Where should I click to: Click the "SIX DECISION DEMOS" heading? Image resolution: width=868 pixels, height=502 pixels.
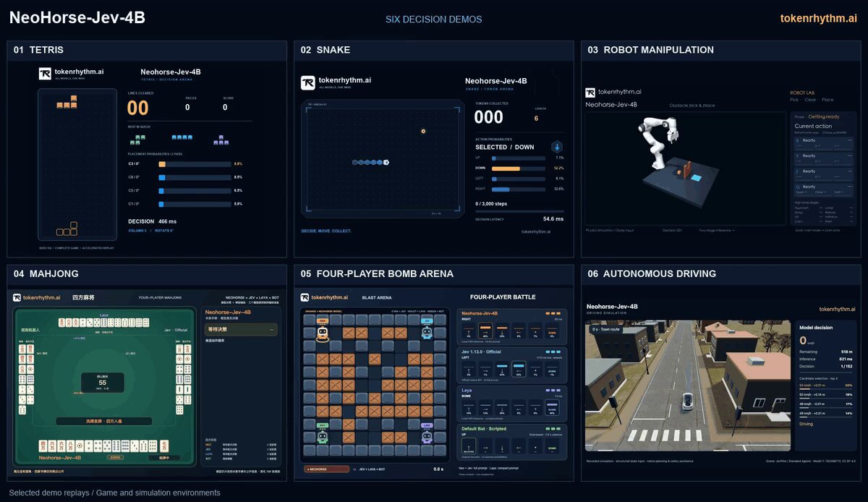pos(433,20)
